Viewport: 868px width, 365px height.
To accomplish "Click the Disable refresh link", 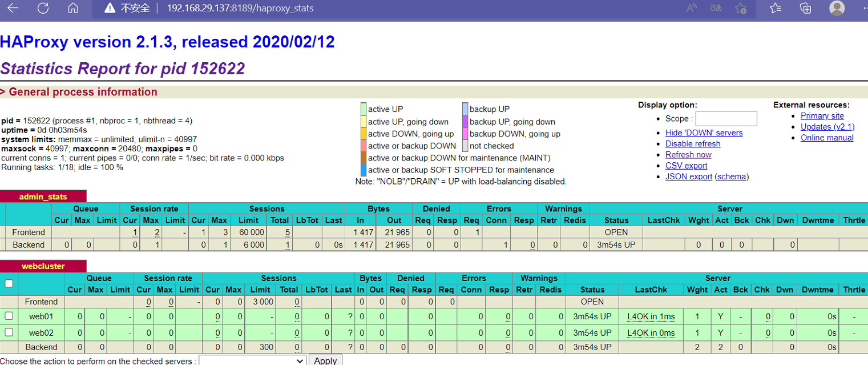I will (693, 143).
